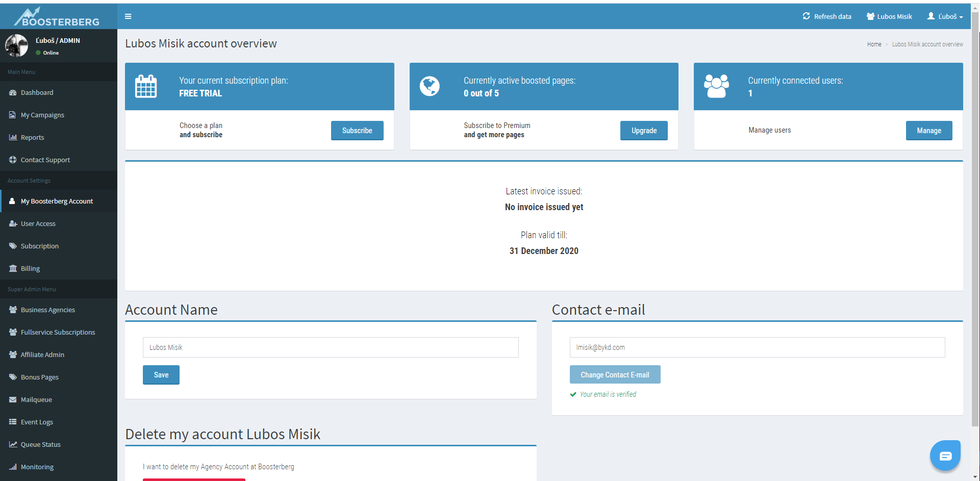
Task: Click the My Boosterberg Account user icon
Action: (x=12, y=201)
